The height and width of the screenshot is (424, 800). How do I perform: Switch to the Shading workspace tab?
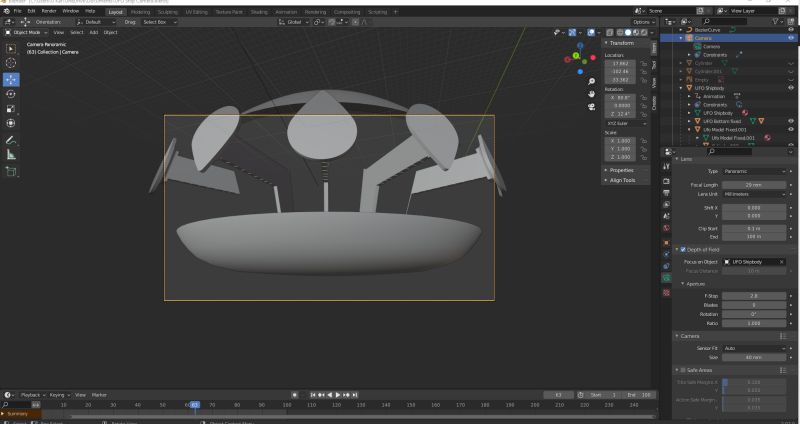(x=259, y=12)
